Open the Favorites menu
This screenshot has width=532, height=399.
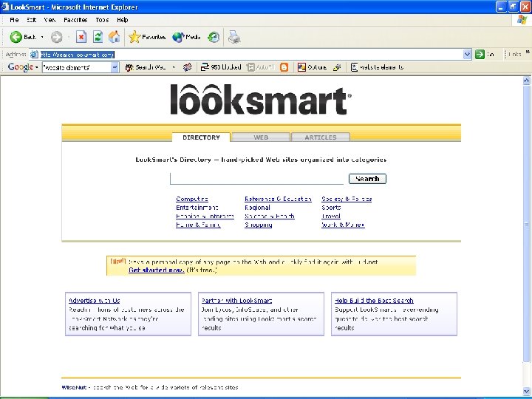pyautogui.click(x=75, y=20)
